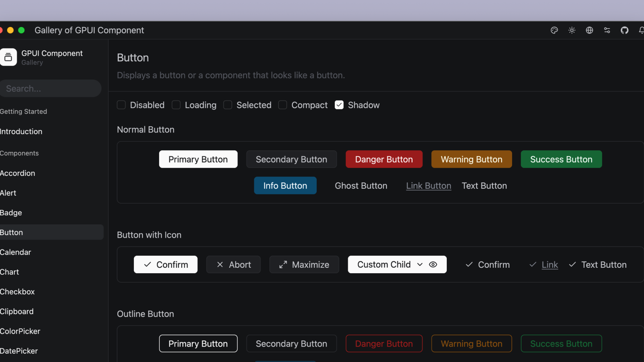Screen dimensions: 644x362
Task: Focus the sidebar Search field
Action: [x=50, y=88]
